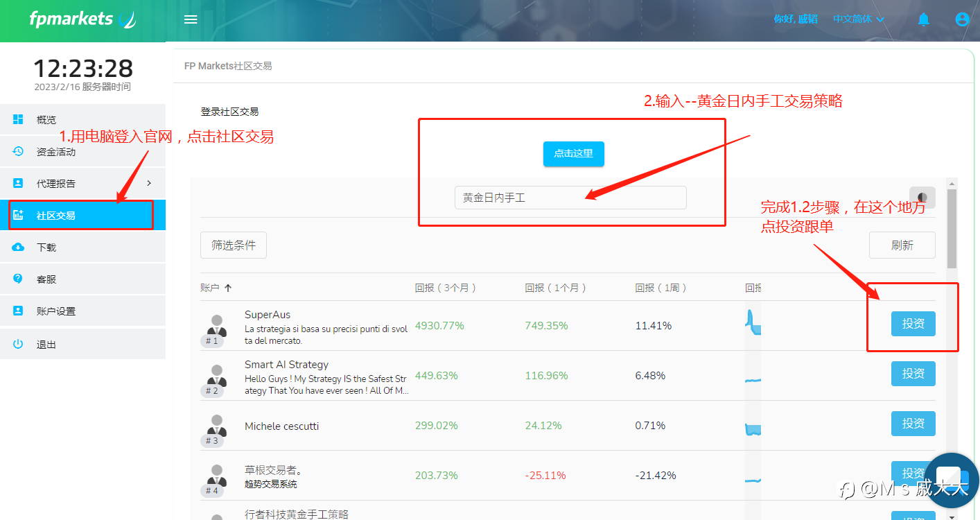Click 草根交易者 account name
The width and height of the screenshot is (980, 520).
pyautogui.click(x=273, y=470)
